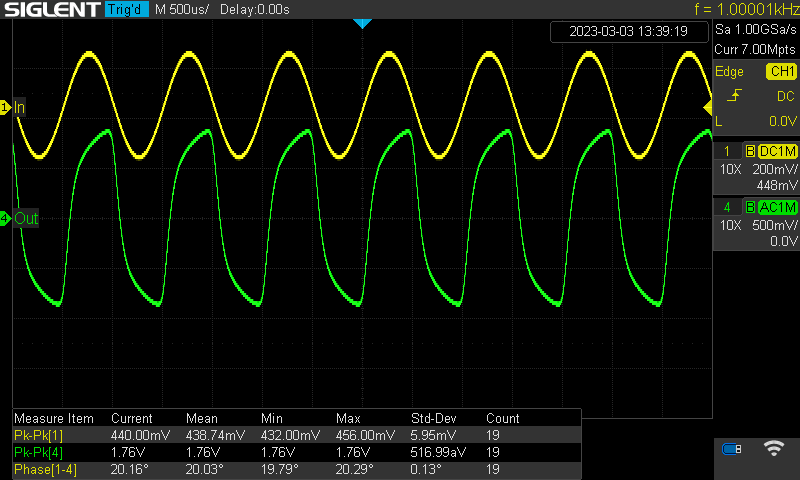Click the Sa 1.00GSa/s sample rate
Image resolution: width=800 pixels, height=480 pixels.
pyautogui.click(x=755, y=31)
